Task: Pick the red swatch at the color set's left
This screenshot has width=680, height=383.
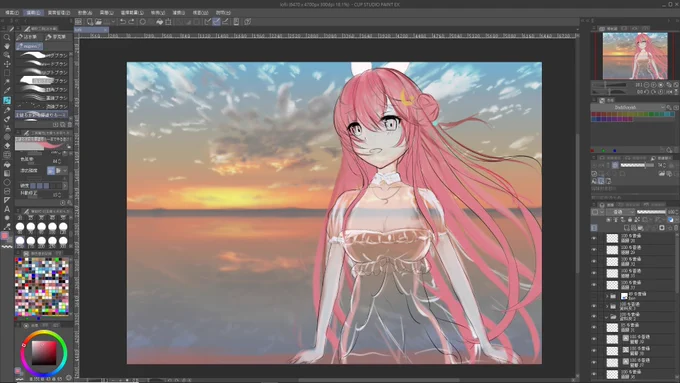Action: click(593, 114)
